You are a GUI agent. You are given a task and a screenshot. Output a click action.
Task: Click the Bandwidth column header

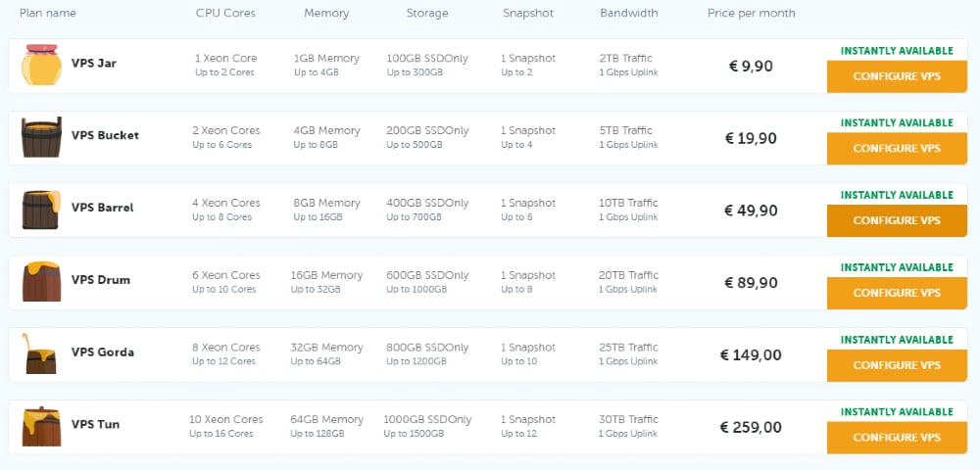(x=629, y=13)
